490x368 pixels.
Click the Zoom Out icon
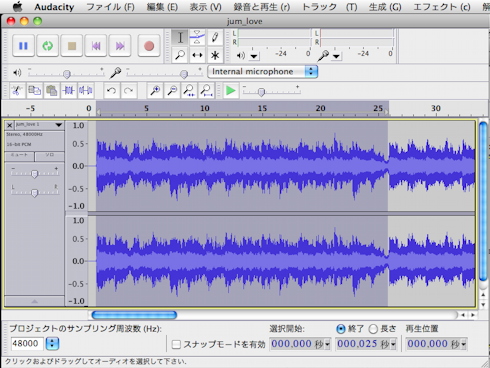(x=172, y=90)
